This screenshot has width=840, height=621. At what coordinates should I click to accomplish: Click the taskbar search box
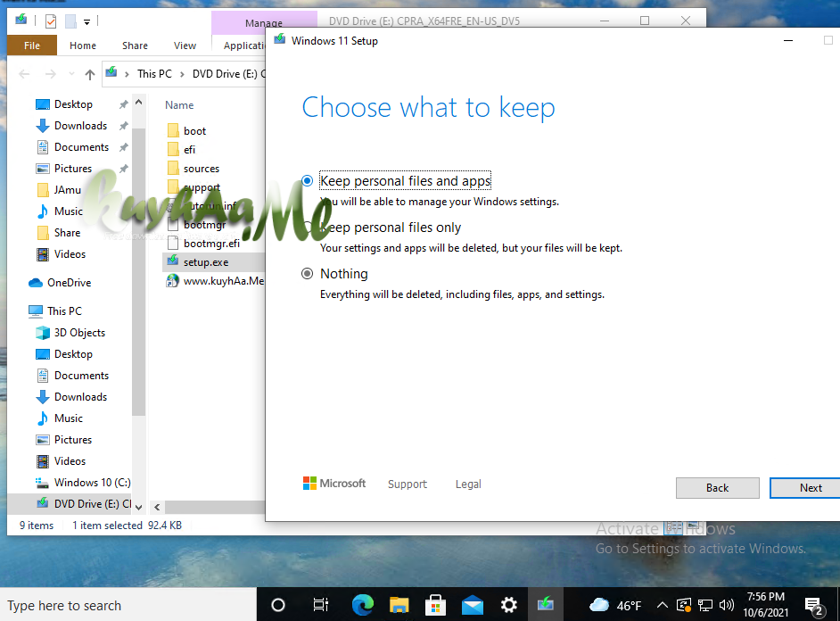coord(128,606)
